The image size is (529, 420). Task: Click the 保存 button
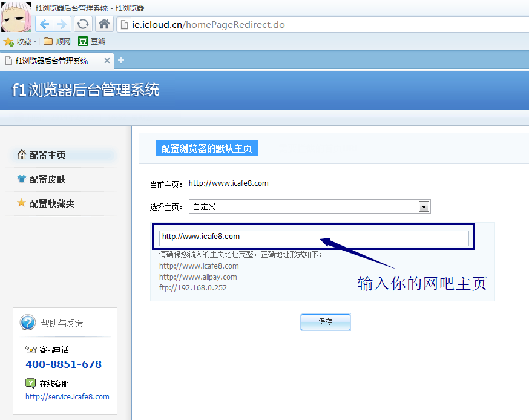pos(326,322)
